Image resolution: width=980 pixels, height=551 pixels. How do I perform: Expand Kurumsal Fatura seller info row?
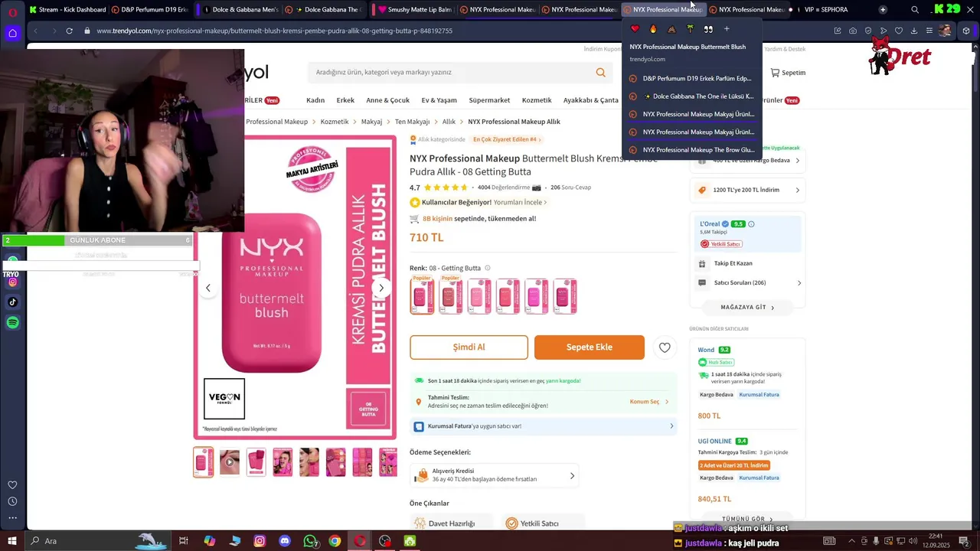coord(544,426)
